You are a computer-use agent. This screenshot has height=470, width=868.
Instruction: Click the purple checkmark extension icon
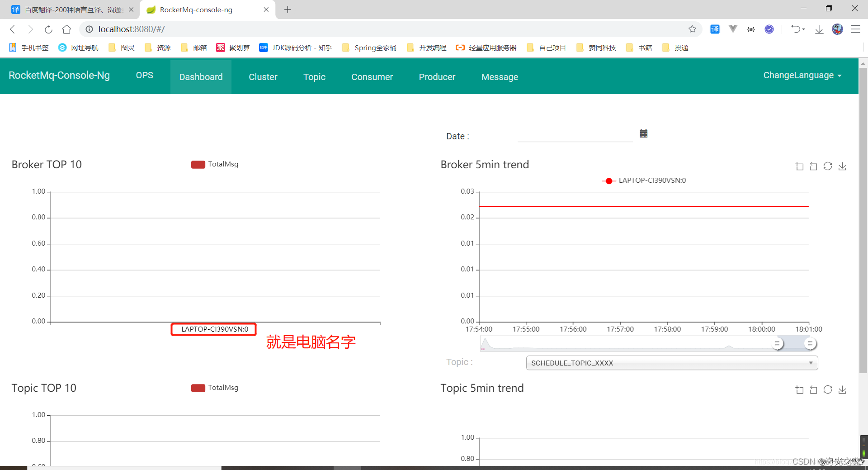point(769,29)
